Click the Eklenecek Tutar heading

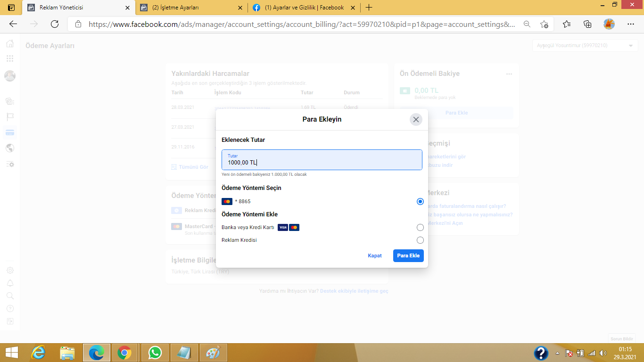243,140
